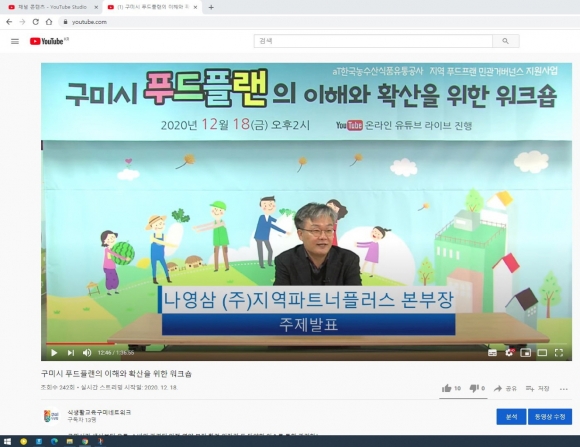Enable theater mode view

coord(542,353)
